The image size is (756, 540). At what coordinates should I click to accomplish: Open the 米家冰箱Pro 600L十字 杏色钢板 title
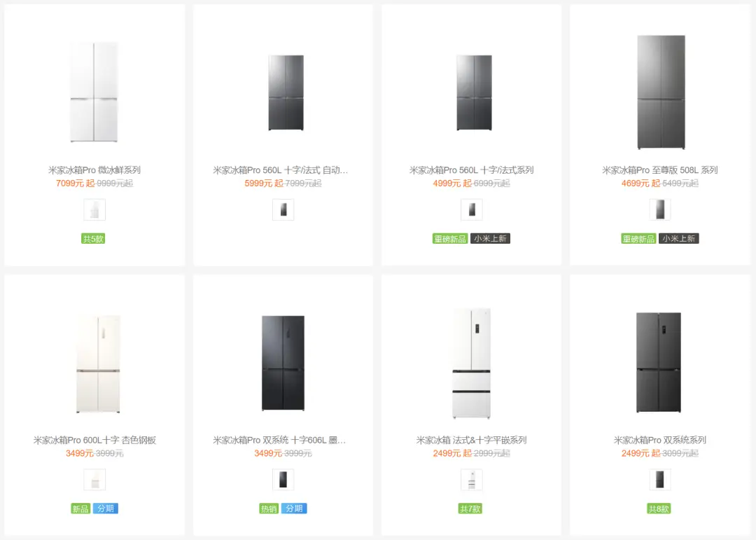94,440
